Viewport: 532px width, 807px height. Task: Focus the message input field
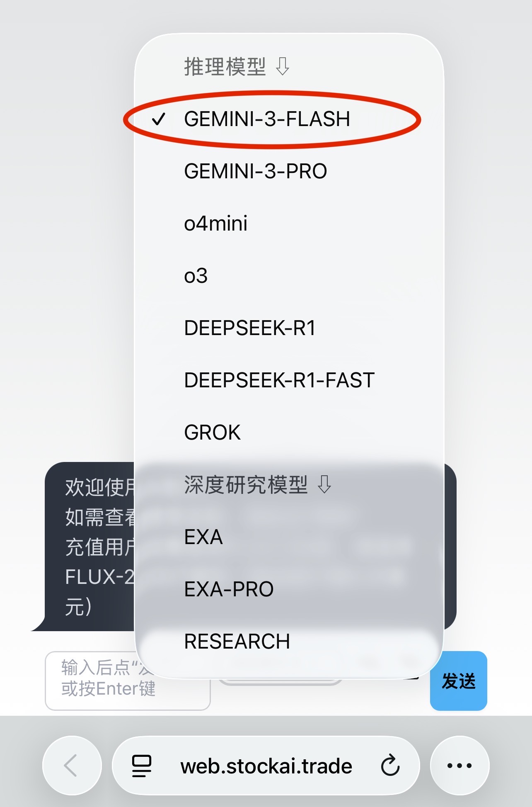click(128, 681)
